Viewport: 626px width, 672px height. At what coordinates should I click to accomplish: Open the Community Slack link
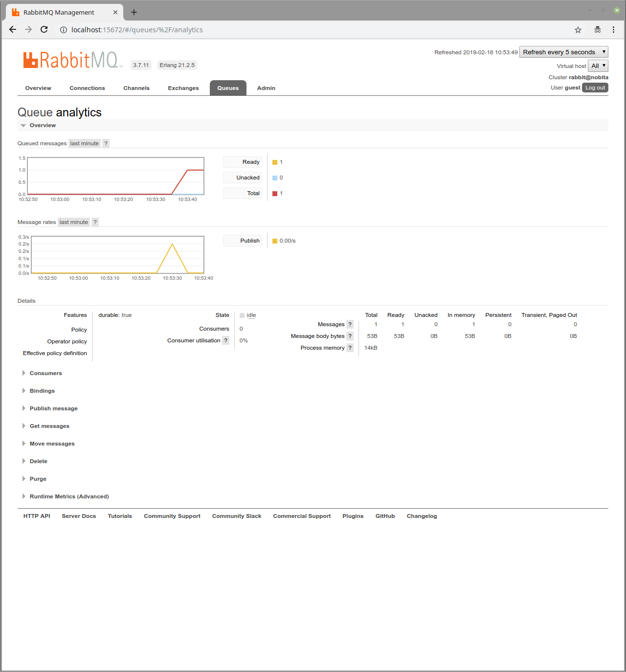[x=237, y=516]
